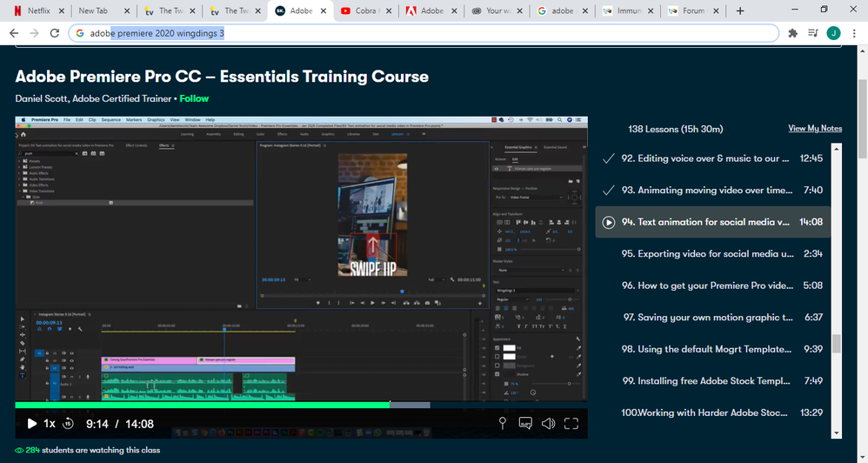Open Chrome profile avatar menu
The image size is (868, 463).
(833, 33)
